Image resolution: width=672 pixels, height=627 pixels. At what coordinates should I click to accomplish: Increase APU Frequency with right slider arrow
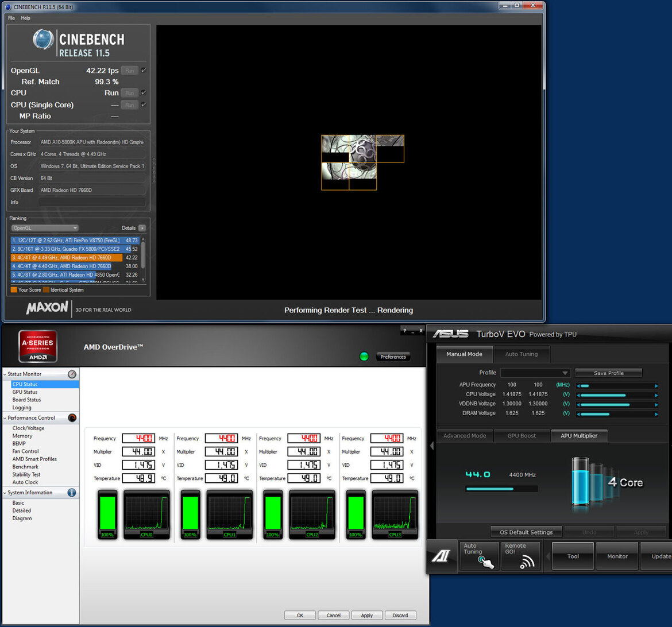pyautogui.click(x=656, y=386)
